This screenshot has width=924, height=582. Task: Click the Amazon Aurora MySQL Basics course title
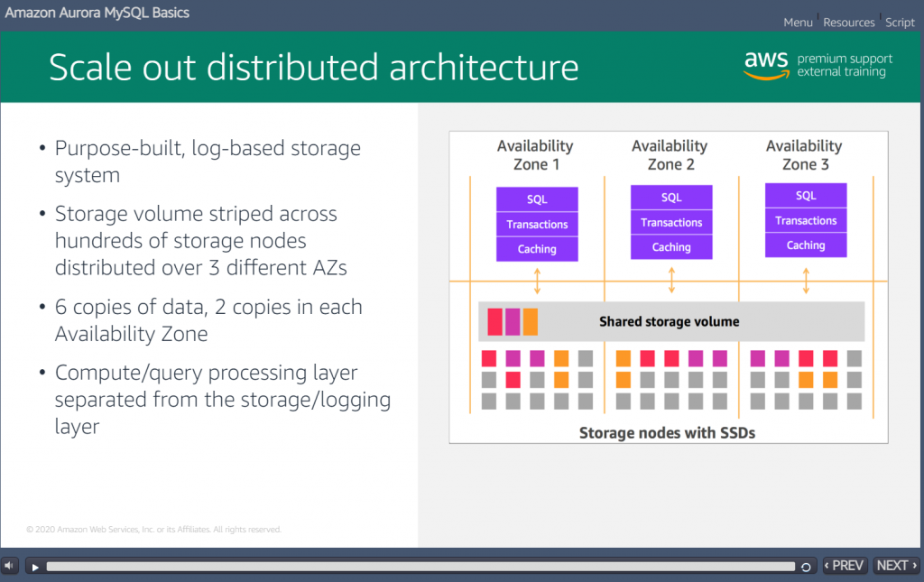97,13
